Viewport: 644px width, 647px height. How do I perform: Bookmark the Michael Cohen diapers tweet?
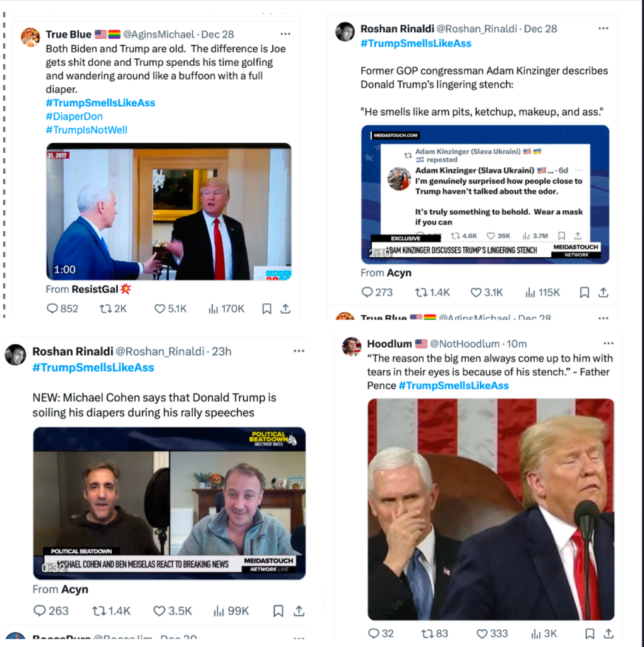tap(278, 611)
